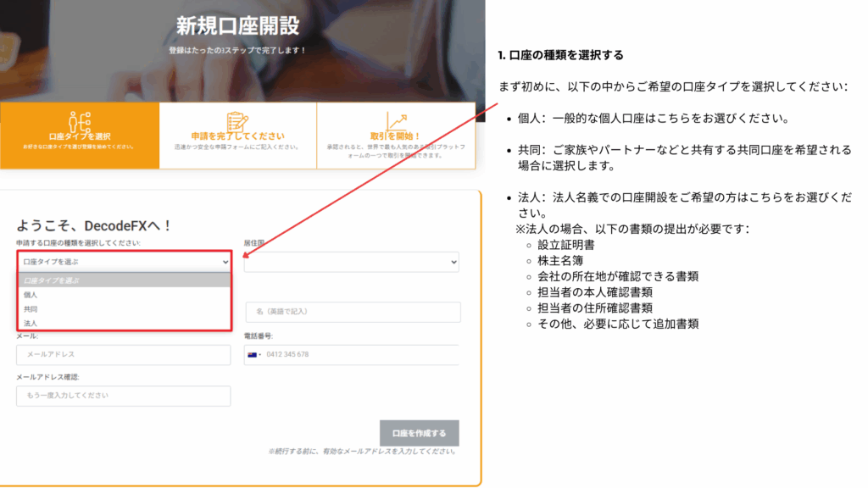Click the 口座を作成する button
The height and width of the screenshot is (488, 868).
(419, 433)
